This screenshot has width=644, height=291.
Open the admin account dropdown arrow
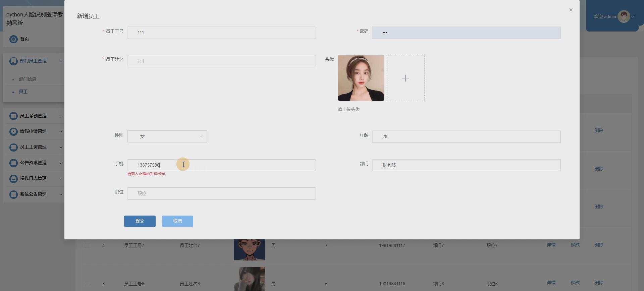(x=633, y=16)
